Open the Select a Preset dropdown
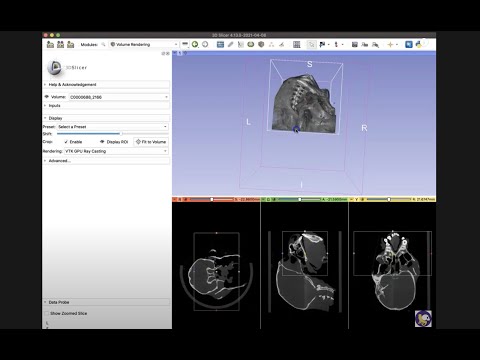Image resolution: width=480 pixels, height=360 pixels. [113, 127]
